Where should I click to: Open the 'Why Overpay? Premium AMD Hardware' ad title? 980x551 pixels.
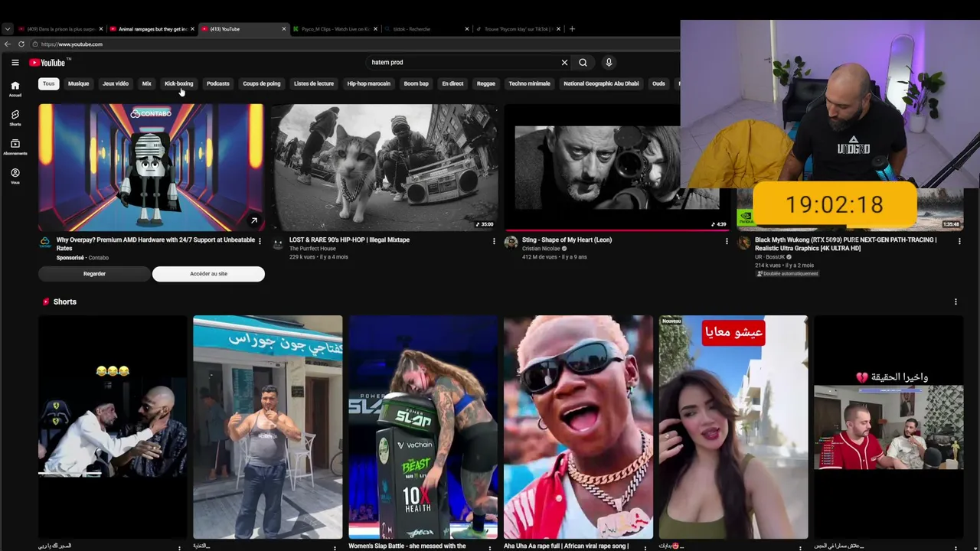coord(155,244)
